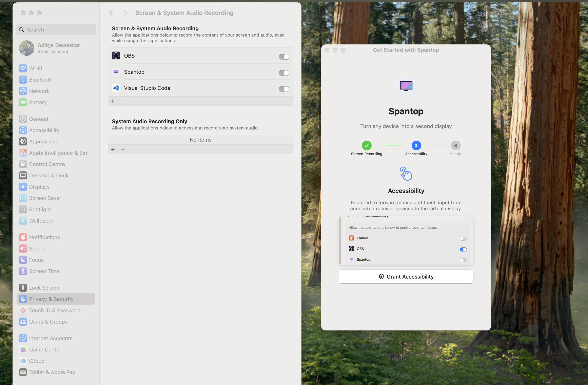Select the Touch ID fingerprint icon
This screenshot has width=588, height=385.
23,310
